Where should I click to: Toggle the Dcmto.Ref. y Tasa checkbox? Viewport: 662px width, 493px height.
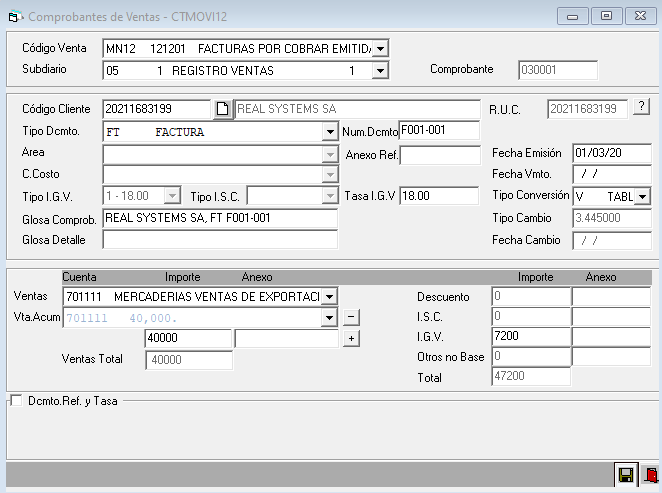[15, 401]
